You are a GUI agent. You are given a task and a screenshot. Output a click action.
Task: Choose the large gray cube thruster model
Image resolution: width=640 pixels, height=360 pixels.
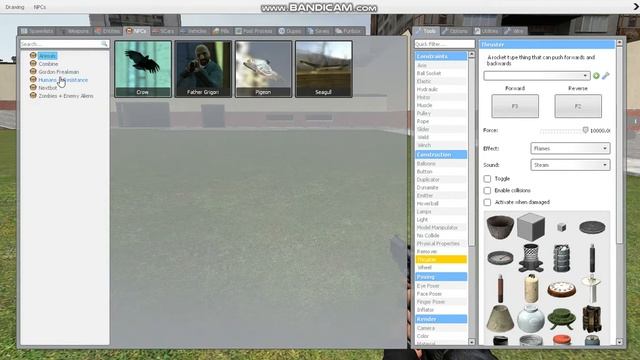pos(531,227)
